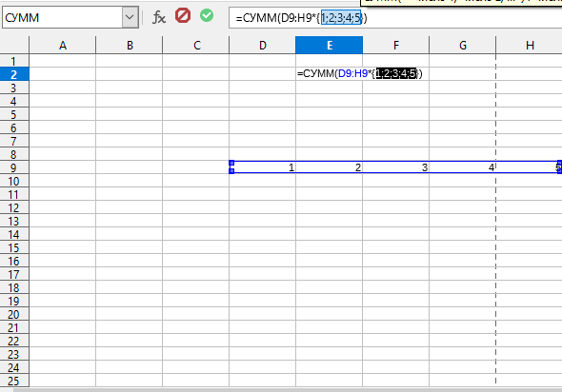Click cell F9 containing value 3
This screenshot has height=392, width=562.
pos(396,167)
